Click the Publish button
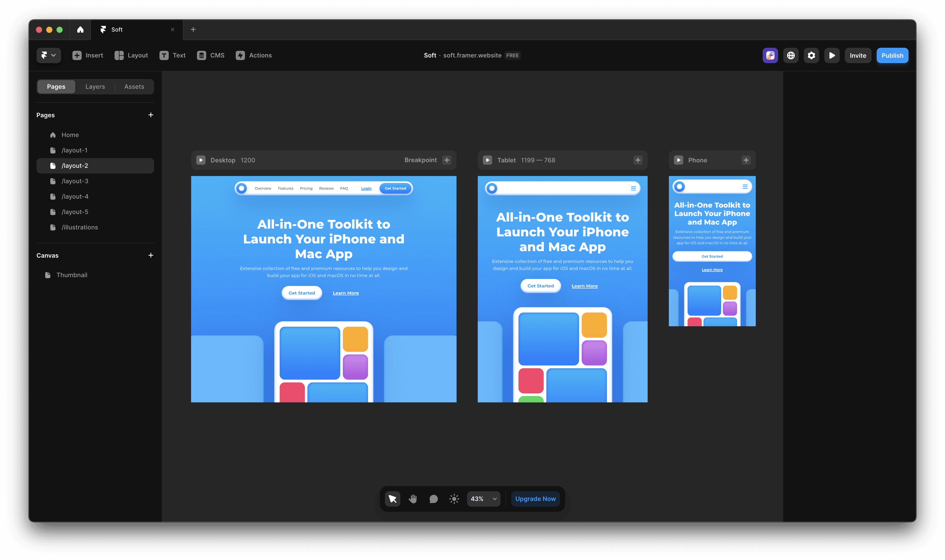This screenshot has width=945, height=560. point(892,55)
